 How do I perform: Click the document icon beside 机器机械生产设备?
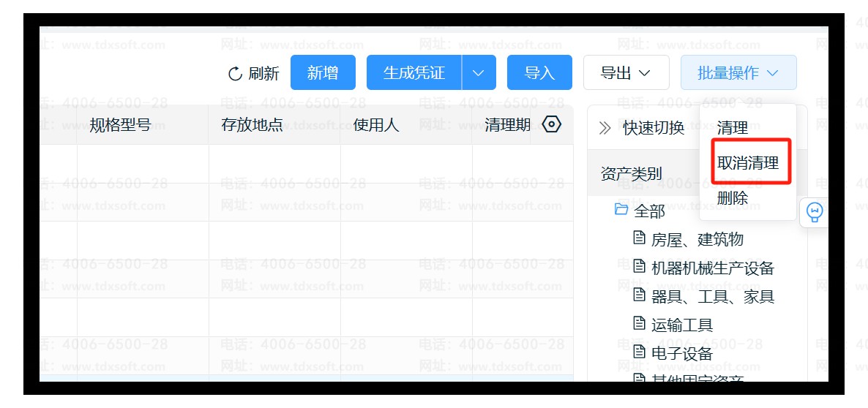click(639, 267)
